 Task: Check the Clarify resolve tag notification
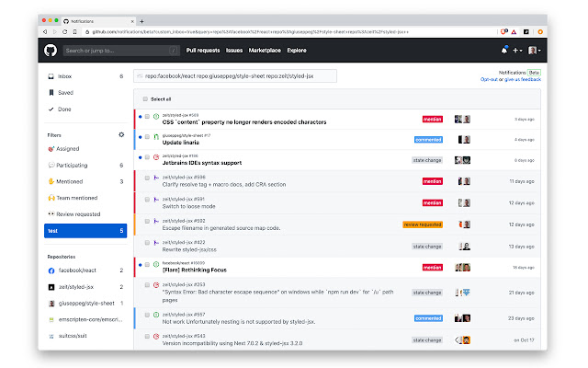click(147, 178)
